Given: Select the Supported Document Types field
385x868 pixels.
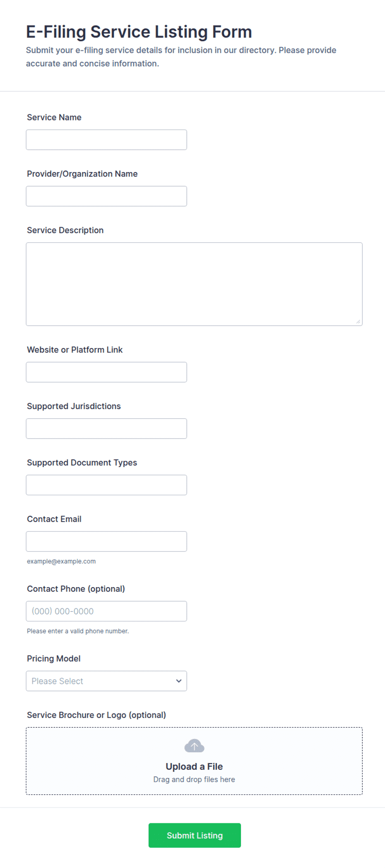Looking at the screenshot, I should point(106,485).
